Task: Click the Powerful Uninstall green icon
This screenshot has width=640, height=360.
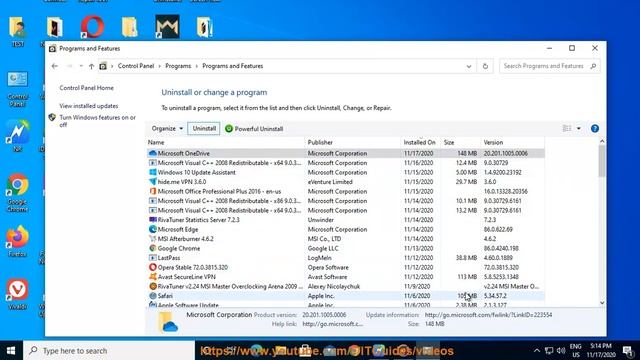Action: (229, 129)
